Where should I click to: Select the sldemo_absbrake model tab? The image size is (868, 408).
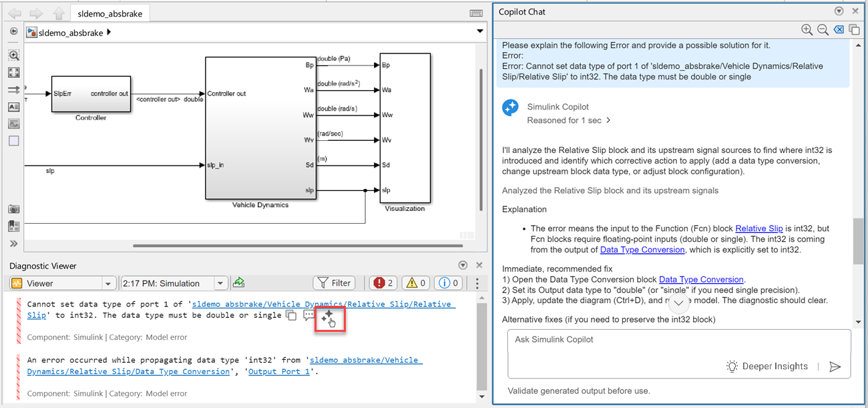coord(110,13)
